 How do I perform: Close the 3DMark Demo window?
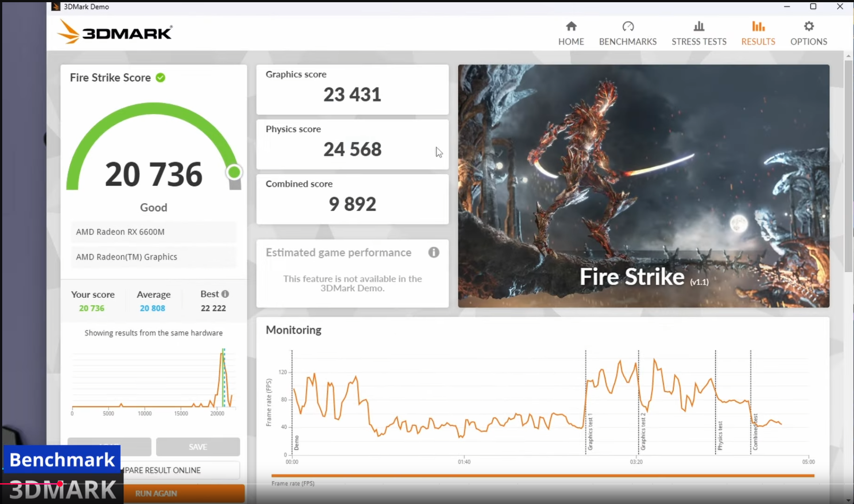(840, 7)
